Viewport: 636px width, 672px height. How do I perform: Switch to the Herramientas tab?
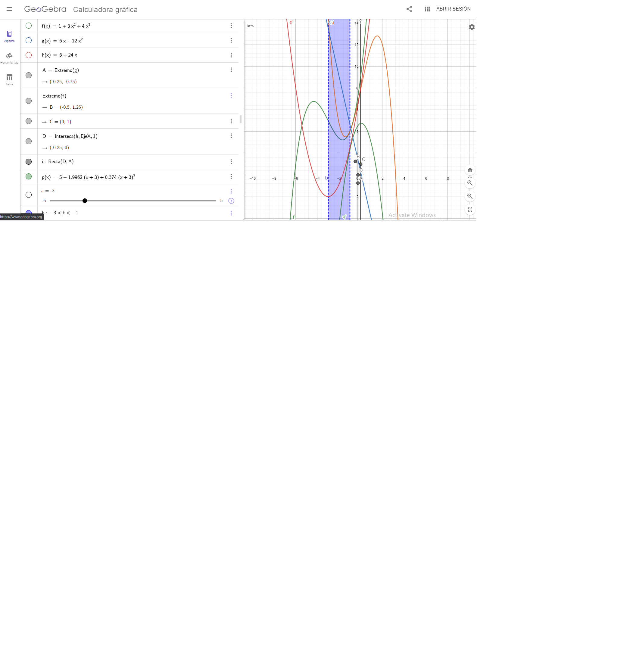(10, 58)
